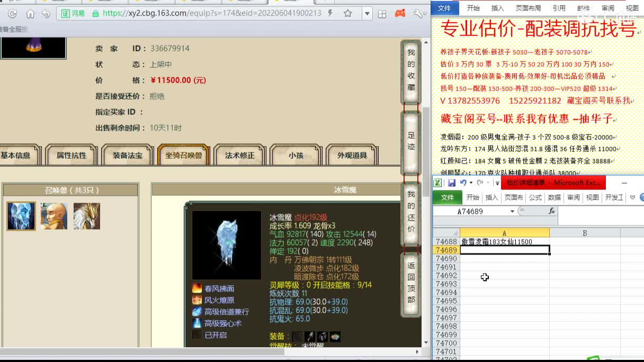Expand the Excel undo history dropdown
Screen dimensions: 644x362
pyautogui.click(x=471, y=183)
